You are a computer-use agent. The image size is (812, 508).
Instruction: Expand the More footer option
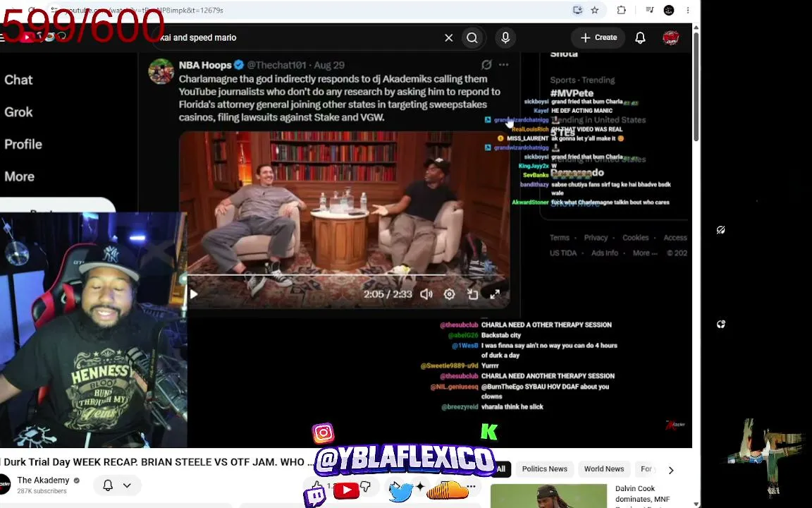point(645,253)
